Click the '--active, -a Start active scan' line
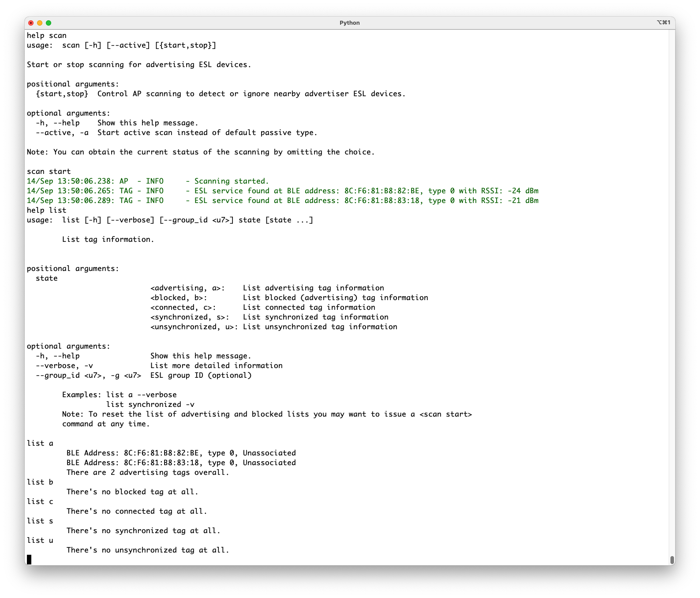 [176, 132]
